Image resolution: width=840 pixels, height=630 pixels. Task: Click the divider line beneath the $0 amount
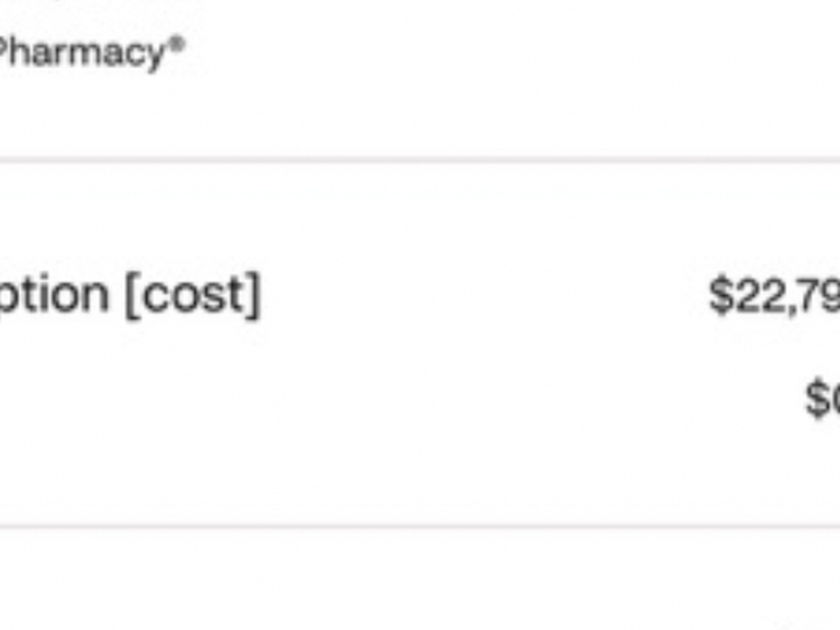pyautogui.click(x=420, y=525)
